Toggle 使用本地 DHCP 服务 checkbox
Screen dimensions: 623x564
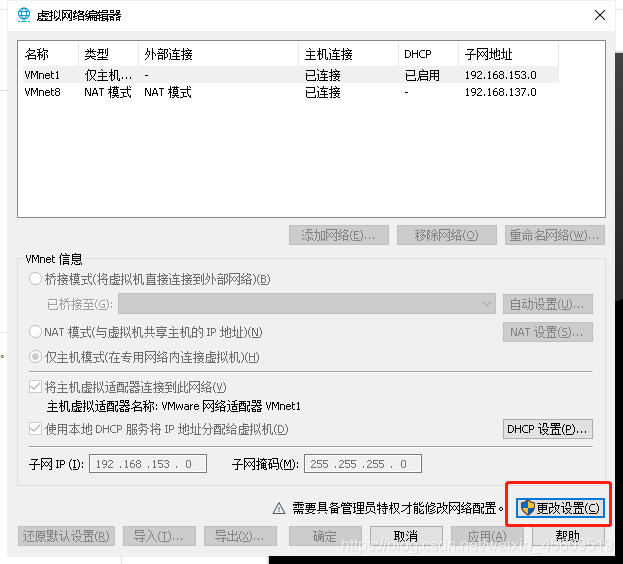[35, 429]
